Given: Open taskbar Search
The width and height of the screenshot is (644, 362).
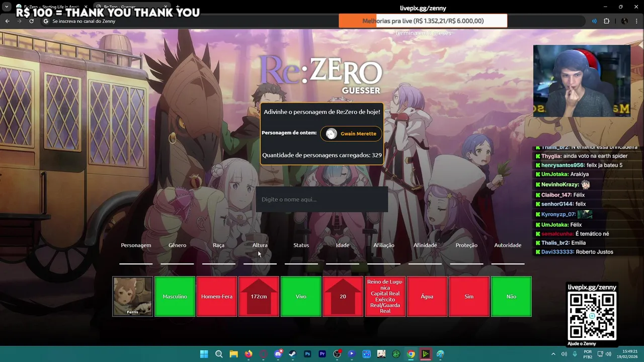Looking at the screenshot, I should coord(219,354).
